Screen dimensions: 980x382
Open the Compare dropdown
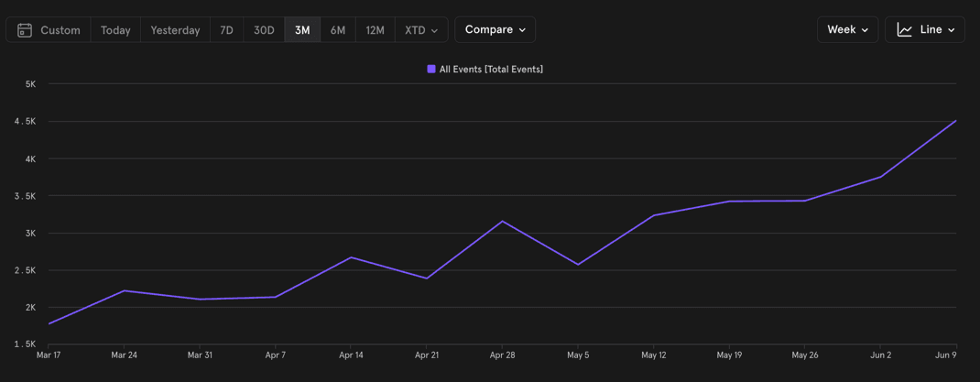[495, 29]
